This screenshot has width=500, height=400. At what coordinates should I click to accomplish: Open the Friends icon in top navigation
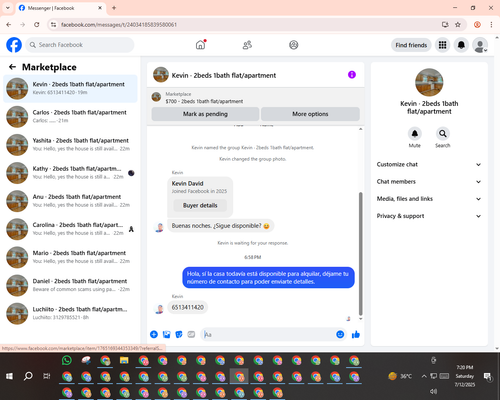point(247,45)
